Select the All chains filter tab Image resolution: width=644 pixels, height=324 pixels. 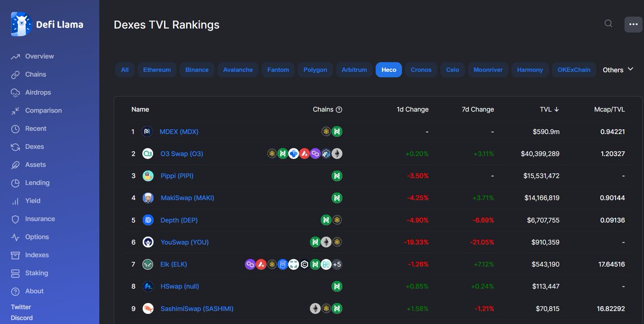(125, 70)
